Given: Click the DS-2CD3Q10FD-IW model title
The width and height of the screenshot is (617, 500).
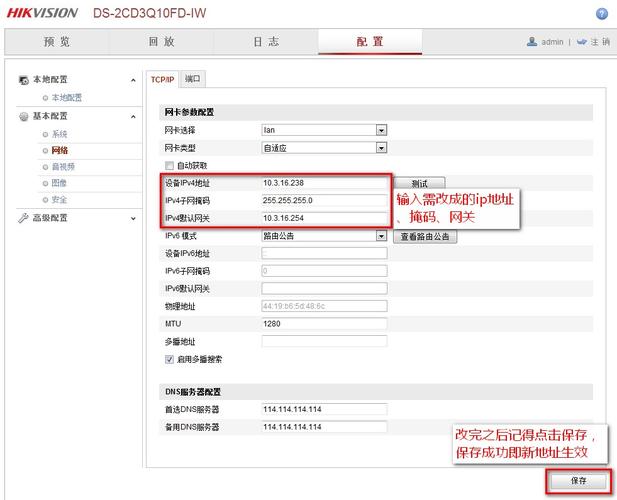Looking at the screenshot, I should click(150, 13).
